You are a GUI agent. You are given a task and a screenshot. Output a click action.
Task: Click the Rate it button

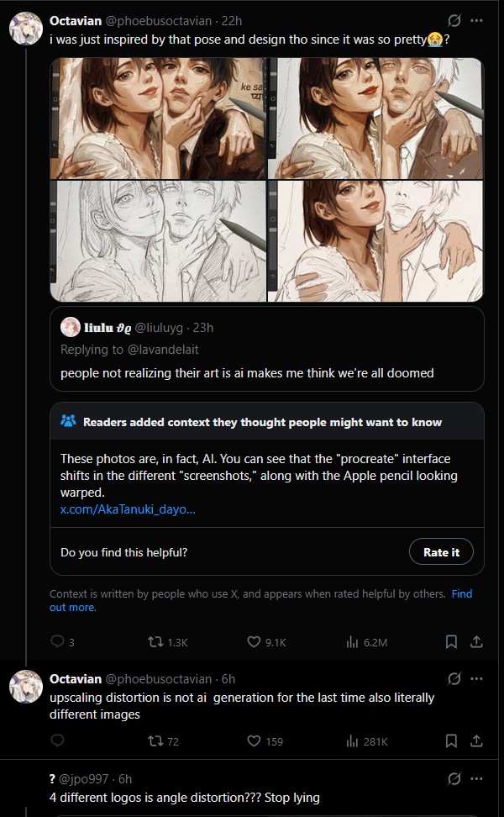(x=442, y=551)
